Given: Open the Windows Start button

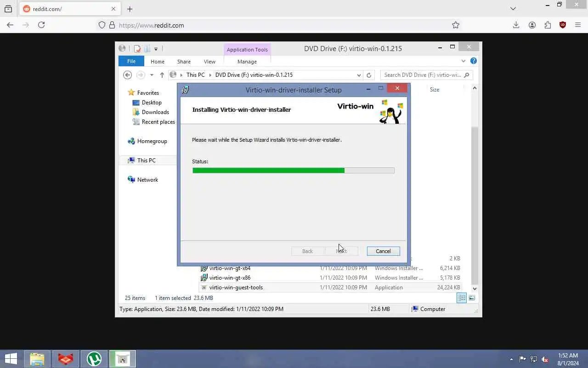Looking at the screenshot, I should click(11, 359).
